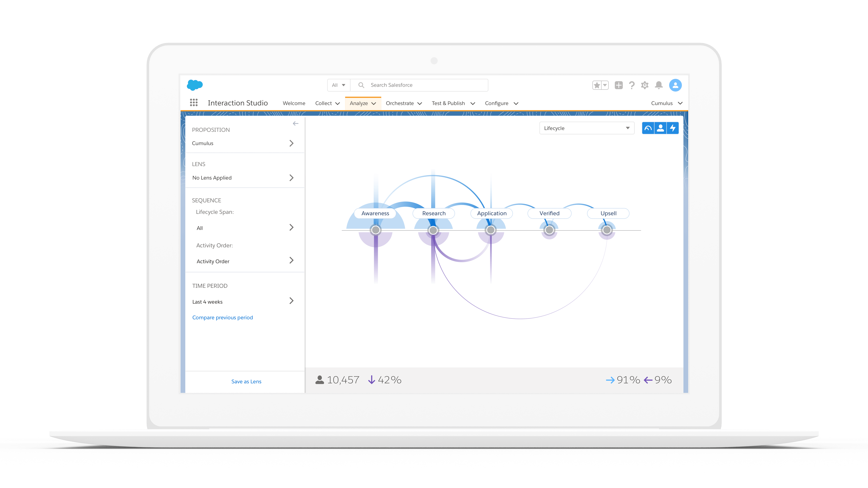Click the Application stage node circle

point(491,230)
